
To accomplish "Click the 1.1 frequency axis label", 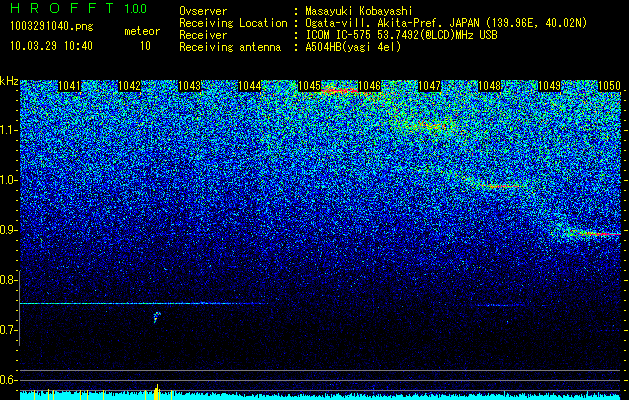I will 8,130.
